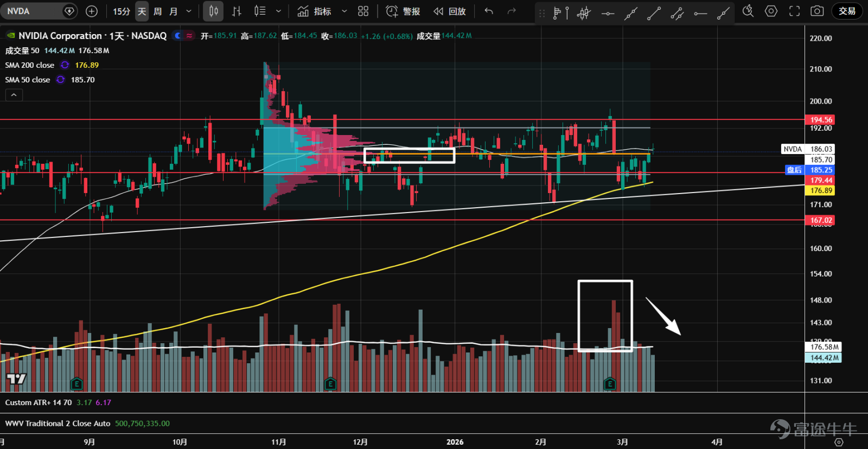868x449 pixels.
Task: Click the SMA 50 refresh status icon
Action: [x=61, y=80]
